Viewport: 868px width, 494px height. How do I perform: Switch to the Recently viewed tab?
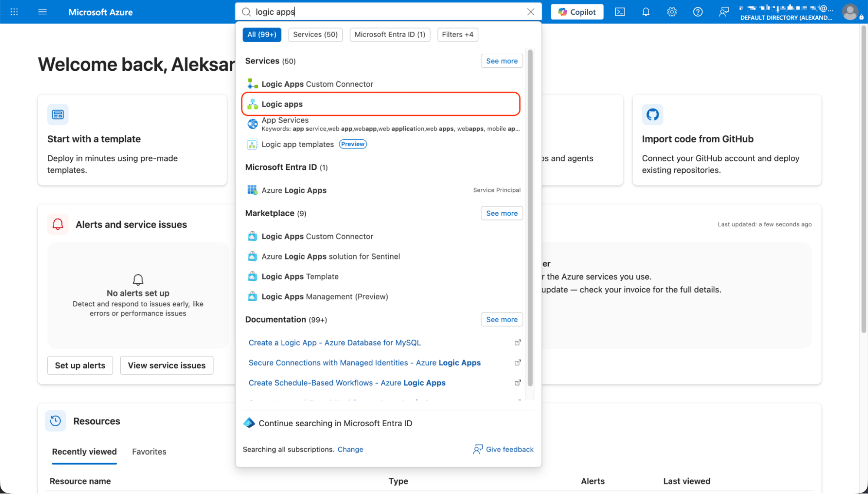[84, 451]
